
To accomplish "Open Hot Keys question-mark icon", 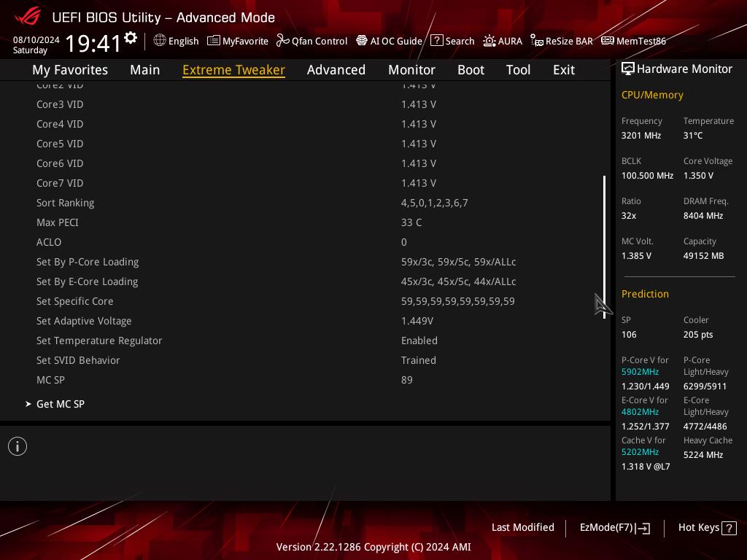I will 729,528.
